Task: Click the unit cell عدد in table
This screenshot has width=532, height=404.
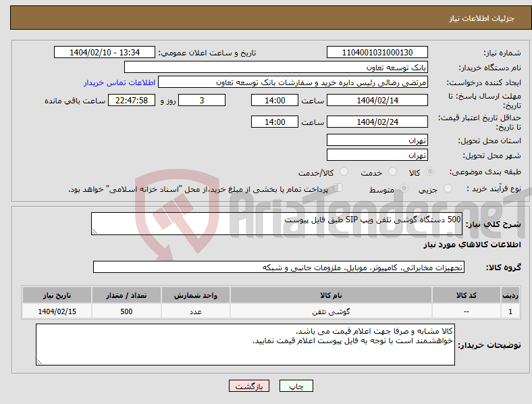Action: pyautogui.click(x=196, y=311)
